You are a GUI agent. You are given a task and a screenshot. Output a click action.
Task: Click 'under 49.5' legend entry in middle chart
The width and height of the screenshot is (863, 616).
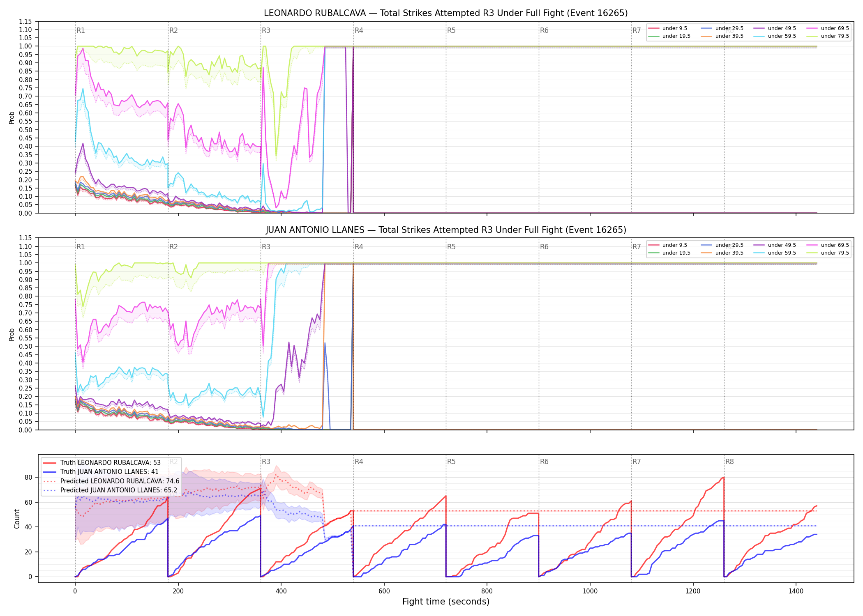(775, 245)
